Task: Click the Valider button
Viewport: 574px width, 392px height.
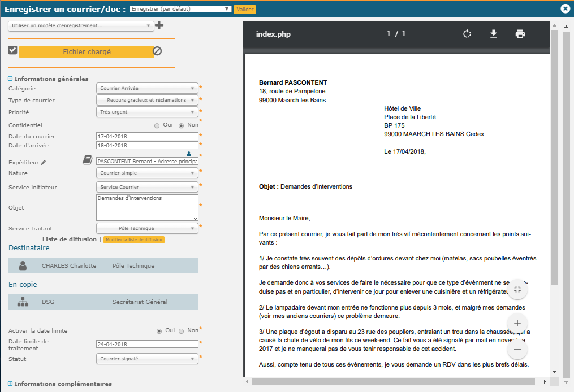Action: [x=245, y=9]
